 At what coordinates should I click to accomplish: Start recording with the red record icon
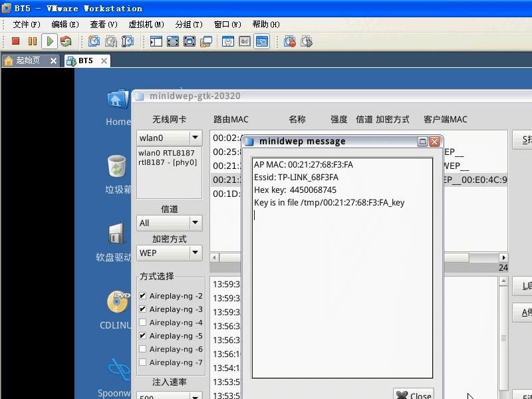click(290, 41)
